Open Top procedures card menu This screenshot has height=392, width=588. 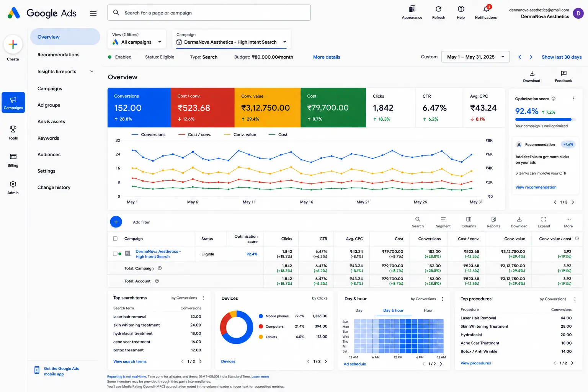tap(575, 299)
